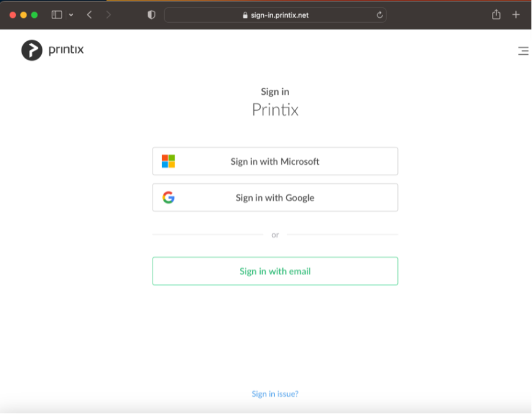Viewport: 532px width, 414px height.
Task: Sign in with Microsoft button
Action: 275,161
